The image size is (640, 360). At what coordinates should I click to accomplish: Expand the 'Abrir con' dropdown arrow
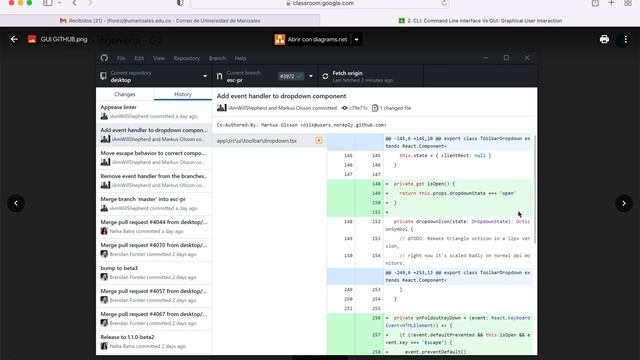pos(356,40)
